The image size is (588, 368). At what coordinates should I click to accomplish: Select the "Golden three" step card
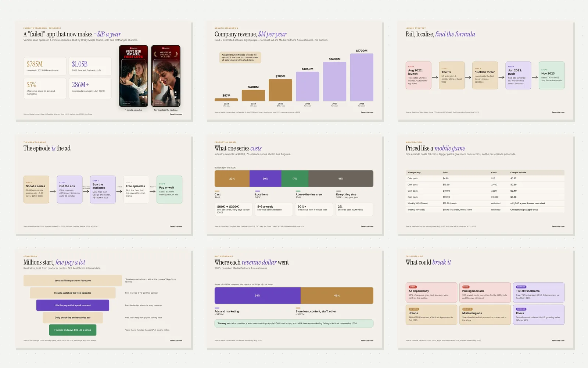[x=485, y=75]
